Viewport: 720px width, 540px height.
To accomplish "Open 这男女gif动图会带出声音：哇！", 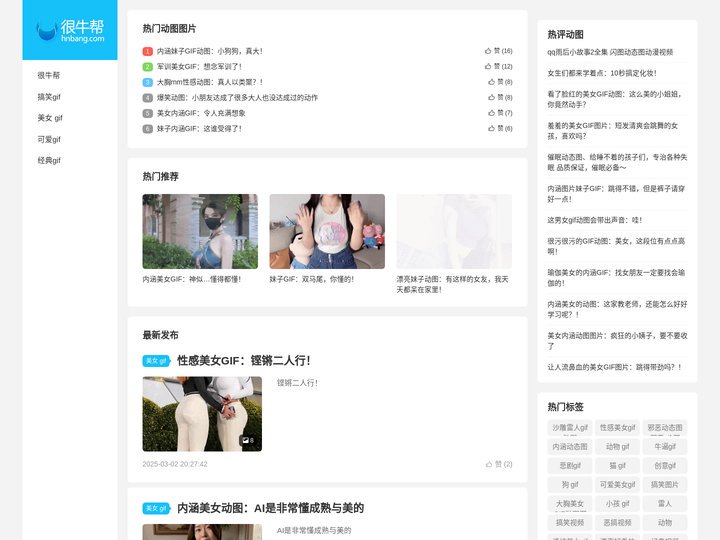I will pos(595,220).
